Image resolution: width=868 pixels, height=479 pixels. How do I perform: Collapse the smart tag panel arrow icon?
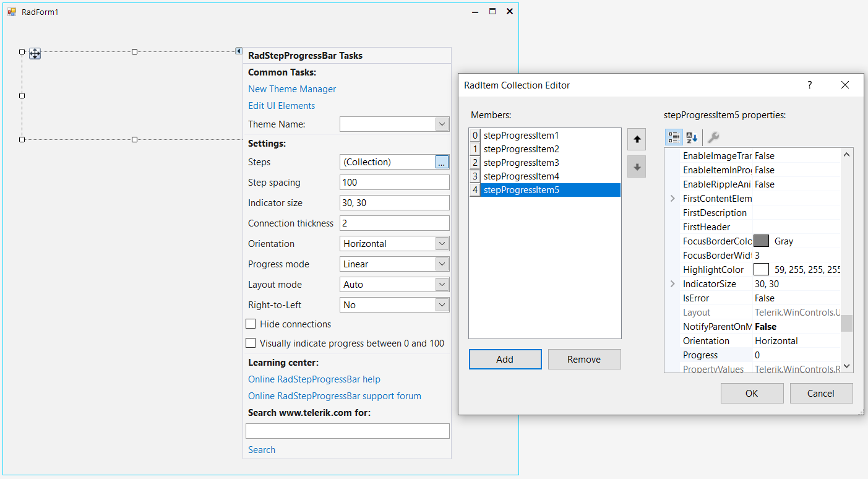point(239,51)
